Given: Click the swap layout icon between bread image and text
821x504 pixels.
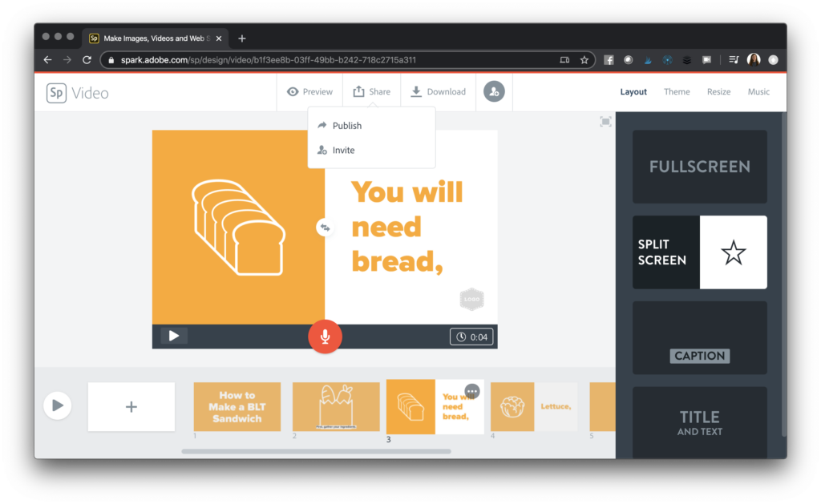Looking at the screenshot, I should 326,228.
